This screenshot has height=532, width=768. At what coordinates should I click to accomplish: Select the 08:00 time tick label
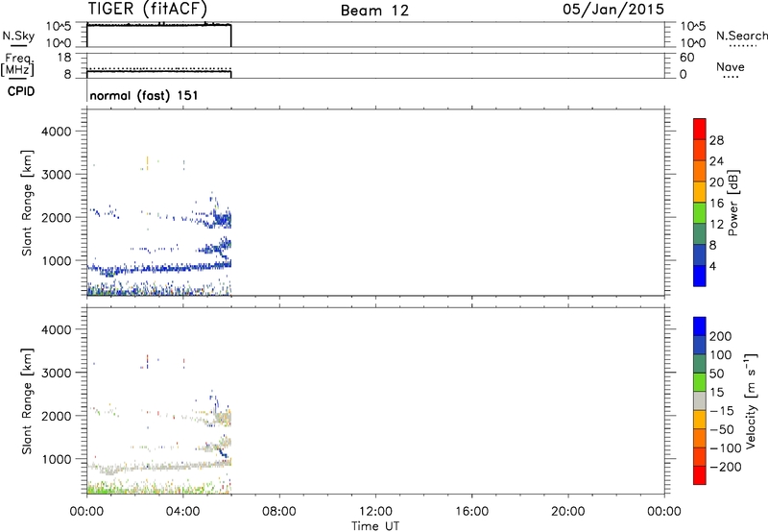point(279,512)
